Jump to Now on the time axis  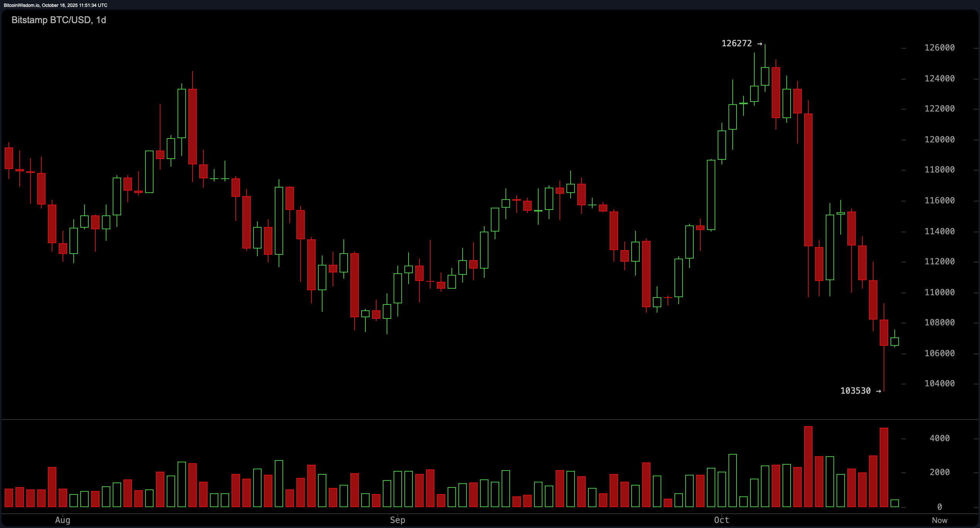pyautogui.click(x=939, y=520)
